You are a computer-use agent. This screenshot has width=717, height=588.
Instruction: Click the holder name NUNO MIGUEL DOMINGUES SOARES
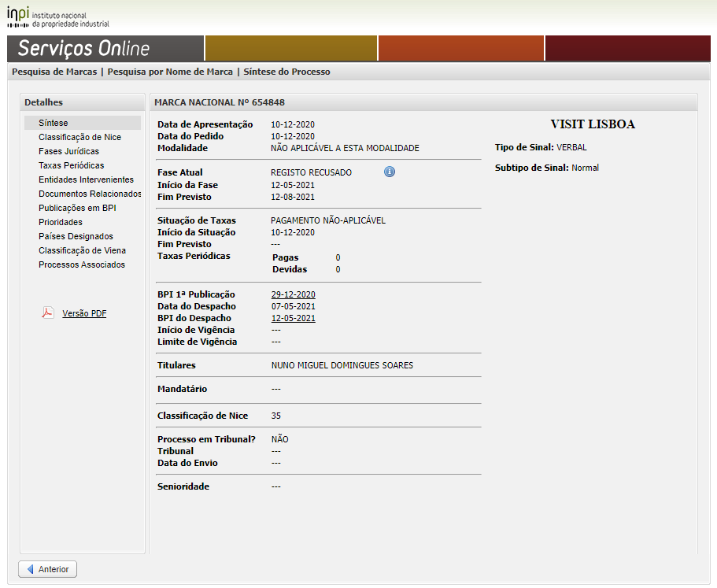(x=342, y=365)
